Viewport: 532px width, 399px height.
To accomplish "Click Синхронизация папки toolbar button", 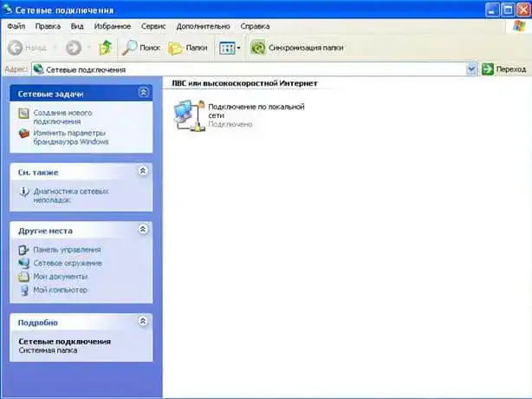I will click(x=297, y=48).
